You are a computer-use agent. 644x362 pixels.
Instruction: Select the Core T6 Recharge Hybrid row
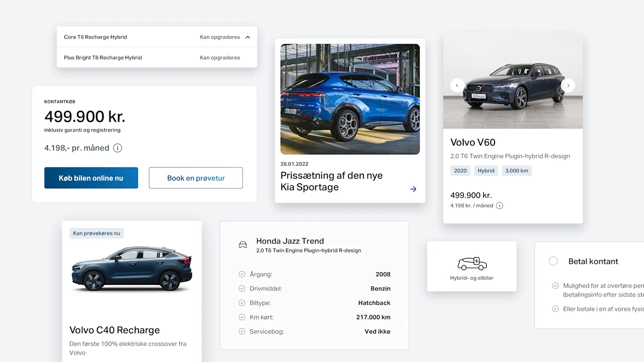tap(157, 37)
